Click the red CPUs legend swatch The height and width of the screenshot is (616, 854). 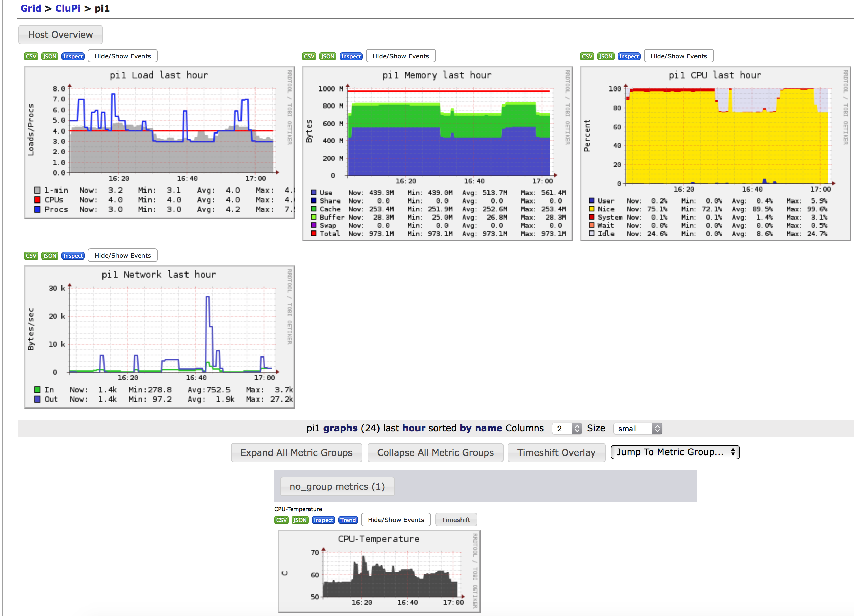point(37,199)
